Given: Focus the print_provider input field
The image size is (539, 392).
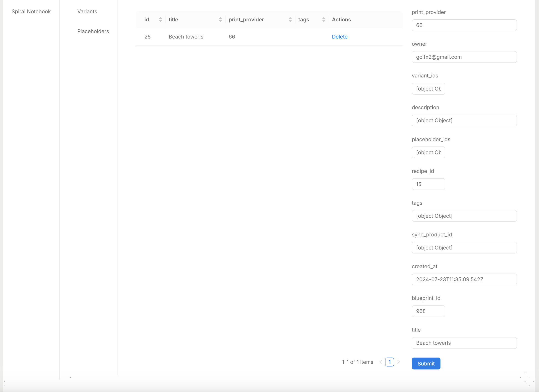Looking at the screenshot, I should (464, 25).
